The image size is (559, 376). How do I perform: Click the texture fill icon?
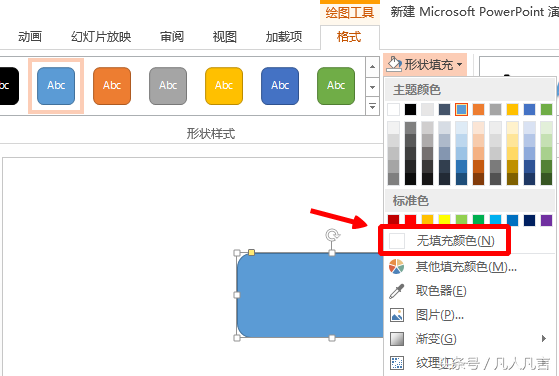coord(397,363)
